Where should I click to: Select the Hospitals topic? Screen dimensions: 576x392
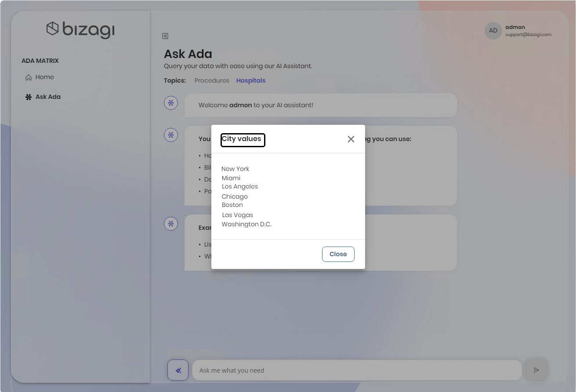click(x=251, y=80)
